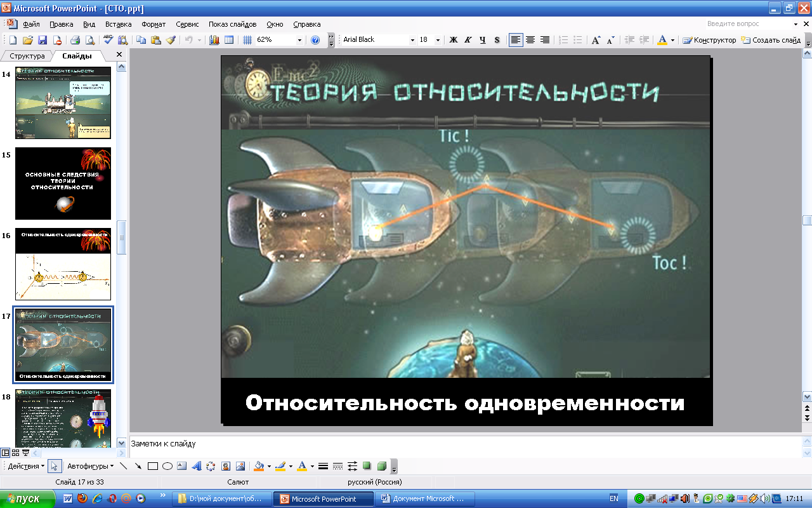Screen dimensions: 812x508
Task: Expand font color dropdown arrow in formatting toolbar
Action: coord(672,40)
